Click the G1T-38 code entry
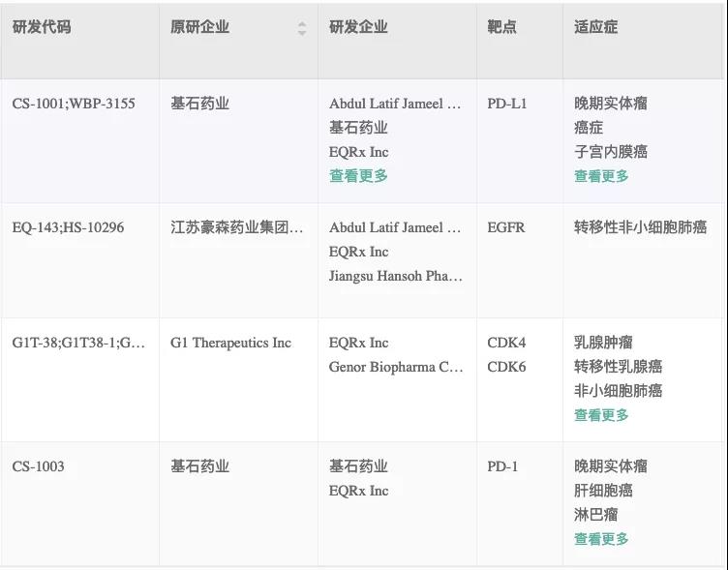 click(x=78, y=343)
